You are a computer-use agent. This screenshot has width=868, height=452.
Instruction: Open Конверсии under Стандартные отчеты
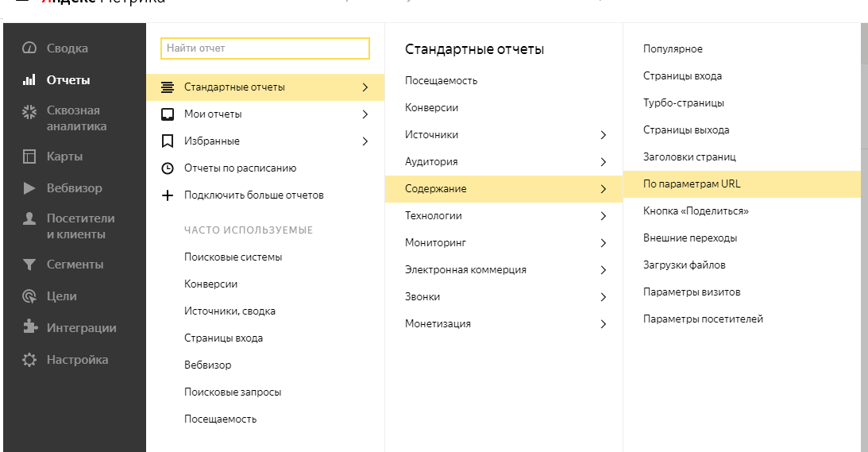[432, 108]
